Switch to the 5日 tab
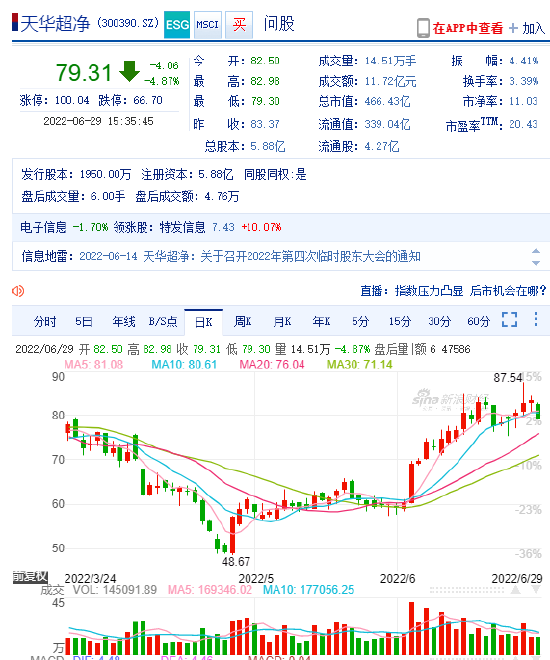The height and width of the screenshot is (660, 550). 84,322
